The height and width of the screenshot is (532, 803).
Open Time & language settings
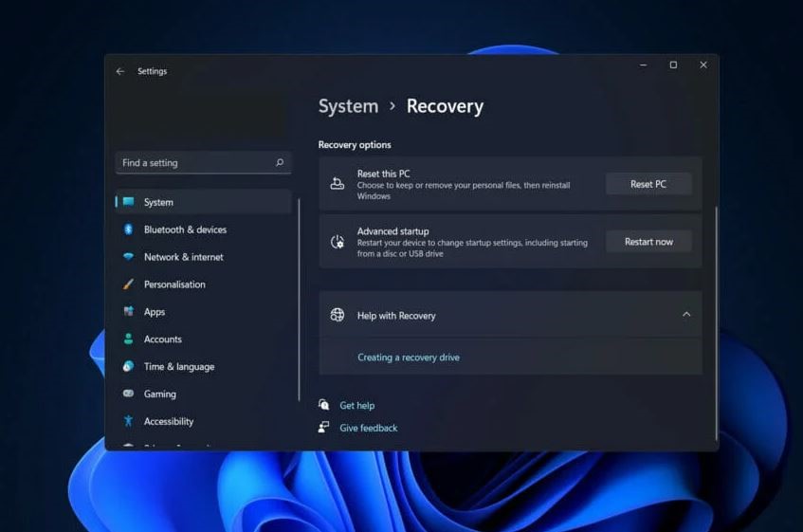204,366
